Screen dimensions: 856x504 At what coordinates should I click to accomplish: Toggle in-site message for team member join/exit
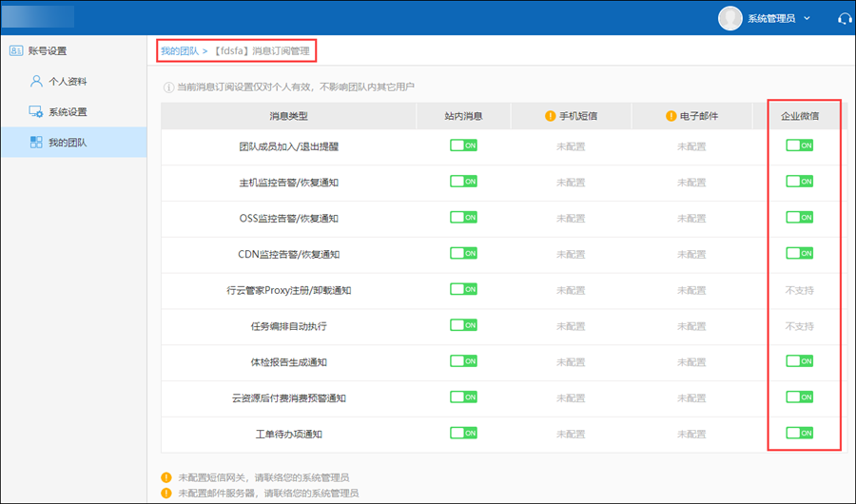pos(463,145)
